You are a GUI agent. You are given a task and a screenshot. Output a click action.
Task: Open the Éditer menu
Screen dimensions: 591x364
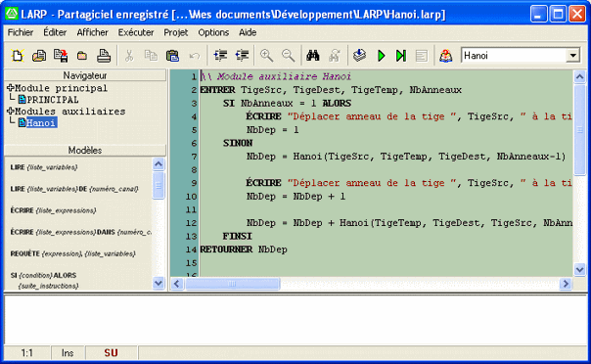click(55, 33)
